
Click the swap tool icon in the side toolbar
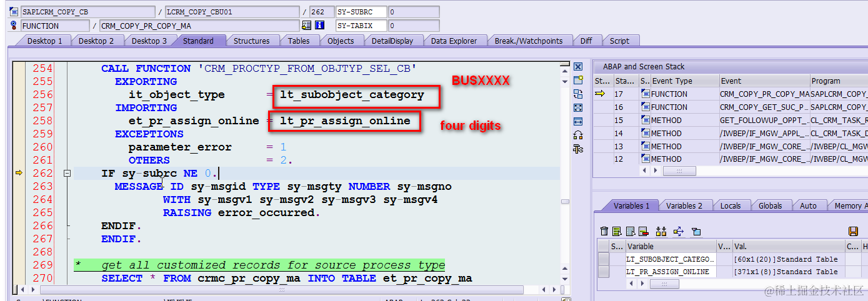[x=578, y=94]
